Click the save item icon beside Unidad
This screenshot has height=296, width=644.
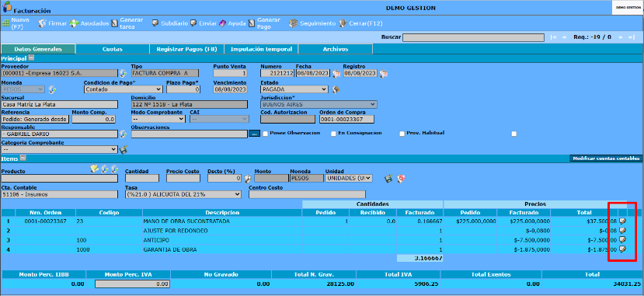(388, 178)
